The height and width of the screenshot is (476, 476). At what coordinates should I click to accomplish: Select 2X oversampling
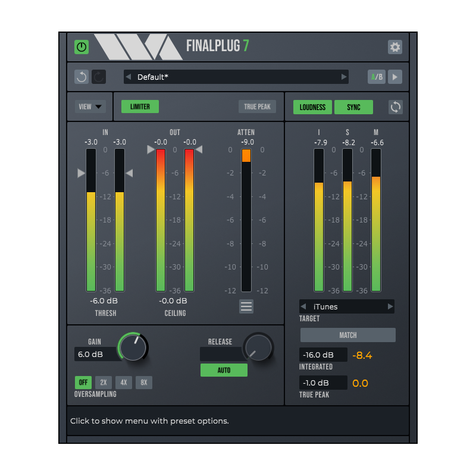[103, 383]
